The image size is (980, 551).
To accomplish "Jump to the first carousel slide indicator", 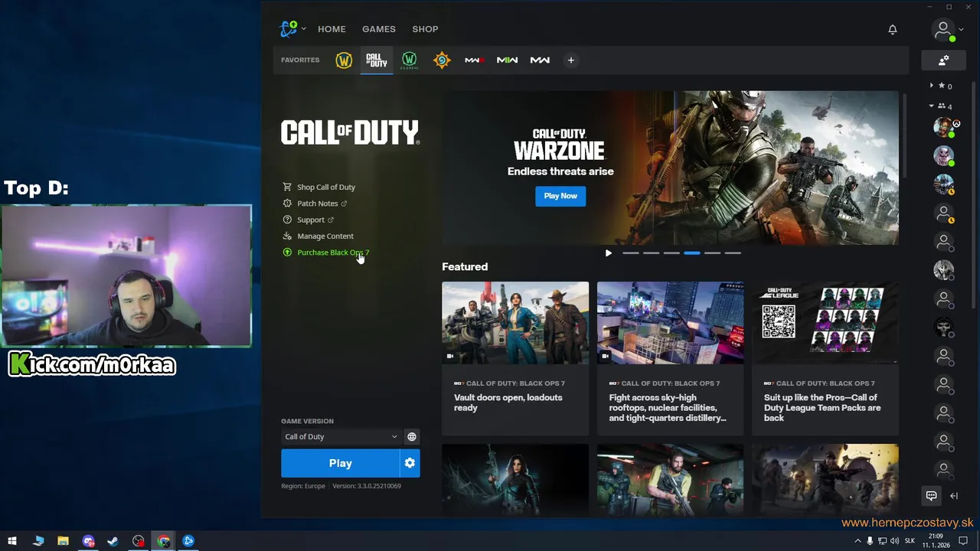I will coord(630,253).
